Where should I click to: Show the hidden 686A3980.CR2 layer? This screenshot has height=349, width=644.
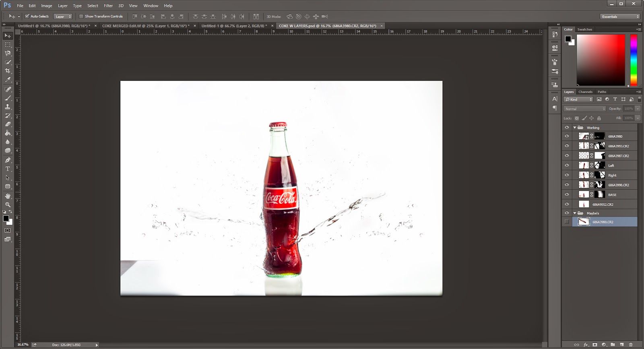pos(567,222)
